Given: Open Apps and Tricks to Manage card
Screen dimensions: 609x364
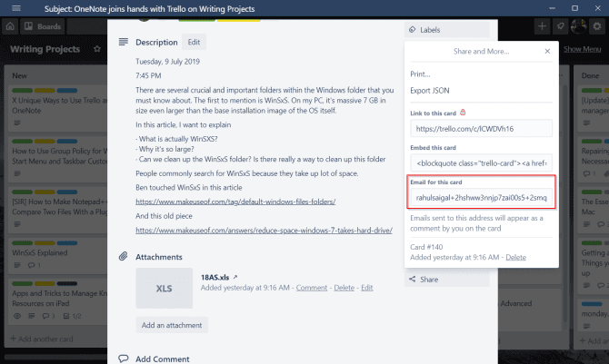Looking at the screenshot, I should coord(58,301).
